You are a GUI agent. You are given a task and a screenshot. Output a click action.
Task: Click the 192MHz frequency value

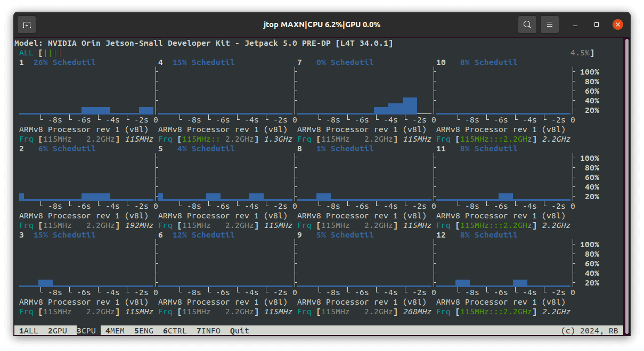click(x=139, y=225)
